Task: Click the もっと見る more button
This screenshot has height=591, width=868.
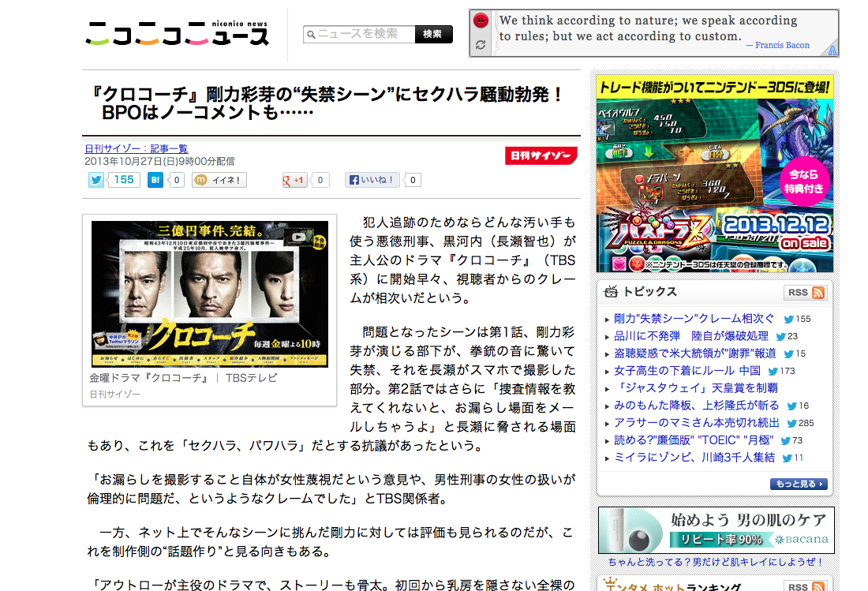Action: point(799,484)
